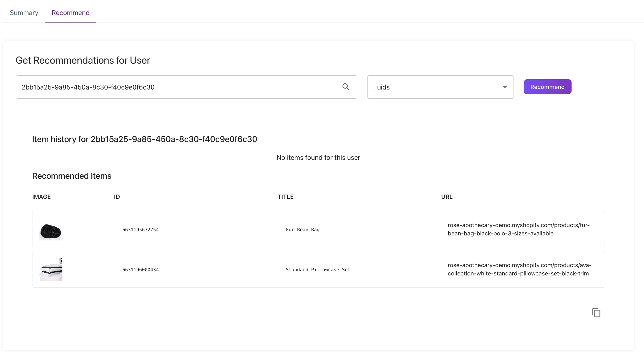Click the TITLE column header
The width and height of the screenshot is (644, 358).
tap(285, 197)
